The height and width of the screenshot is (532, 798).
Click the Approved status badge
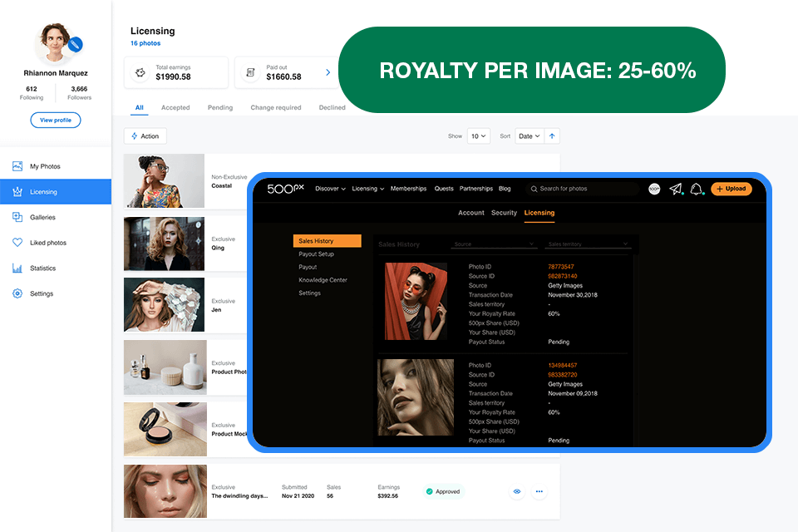click(443, 491)
